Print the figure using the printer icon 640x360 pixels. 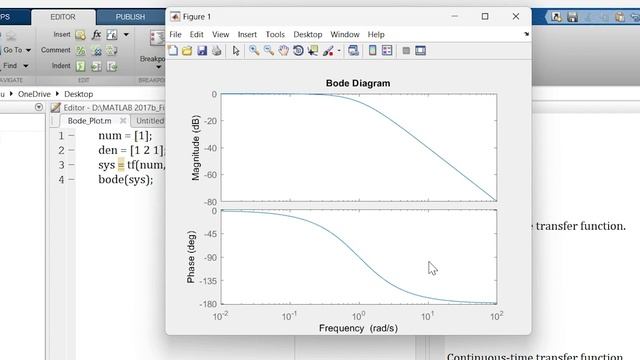point(217,51)
